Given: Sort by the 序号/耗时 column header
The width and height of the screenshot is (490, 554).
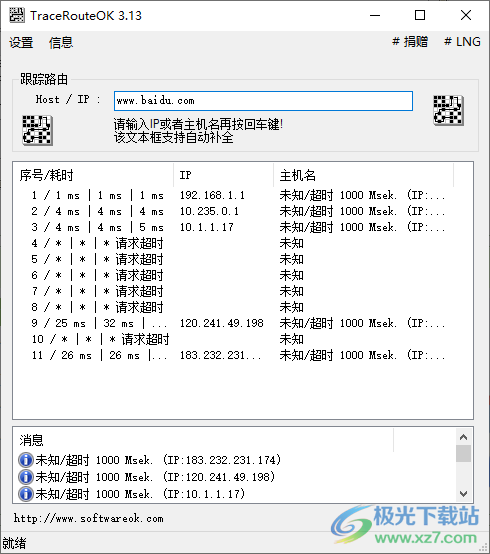Looking at the screenshot, I should pyautogui.click(x=93, y=175).
